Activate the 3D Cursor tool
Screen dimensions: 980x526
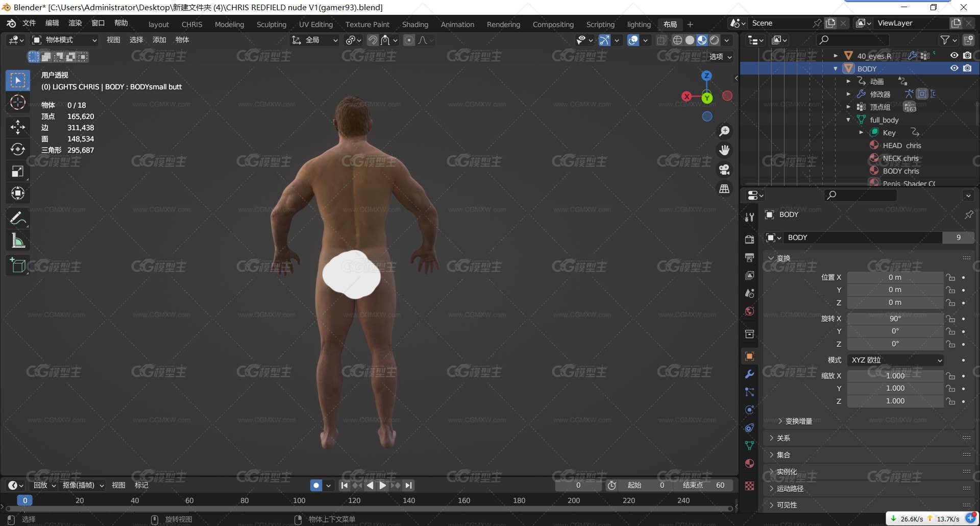[x=18, y=102]
